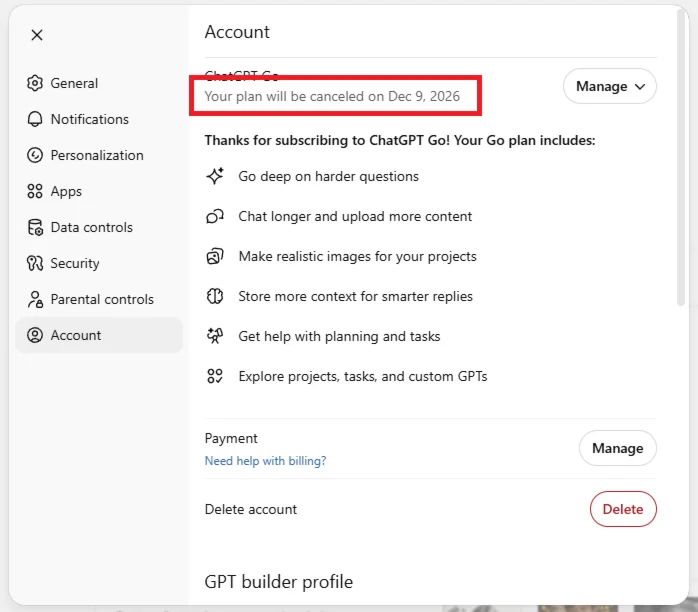Click the Personalization icon in sidebar
The height and width of the screenshot is (612, 698).
(35, 155)
